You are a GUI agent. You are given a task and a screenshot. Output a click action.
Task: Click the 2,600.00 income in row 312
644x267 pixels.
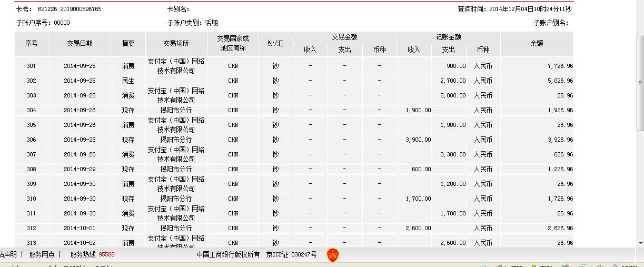419,229
